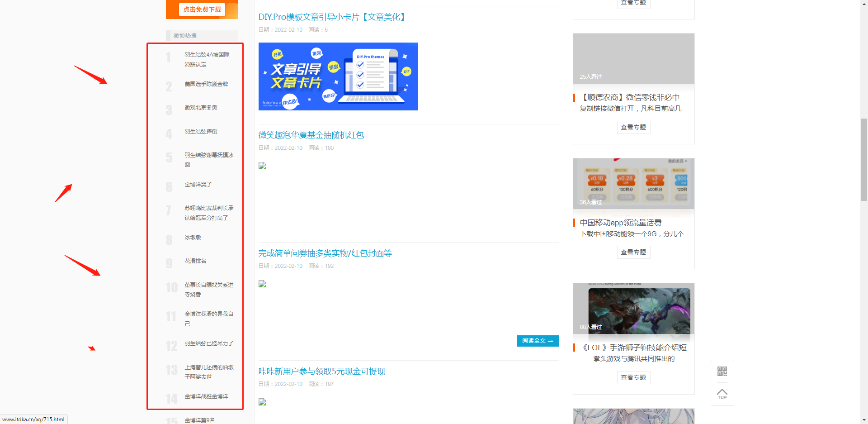Click hot search 金博洋我滑的是我自己
This screenshot has height=424, width=868.
[209, 319]
